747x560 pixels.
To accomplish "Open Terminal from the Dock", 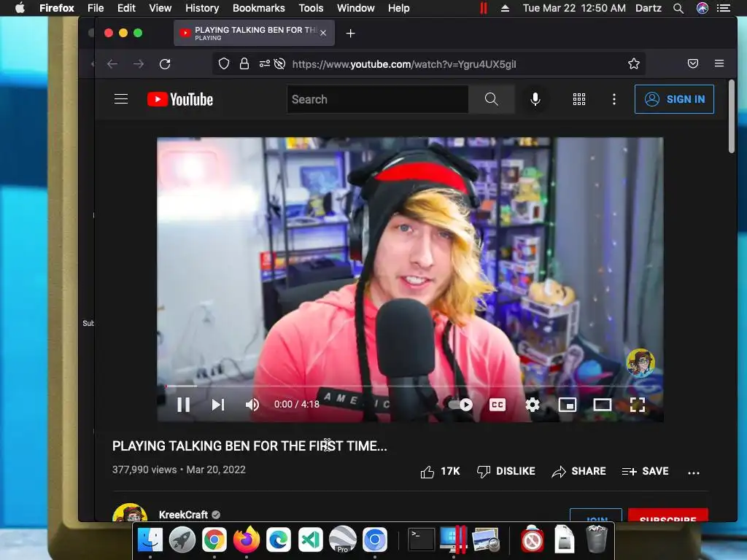I will coord(422,540).
